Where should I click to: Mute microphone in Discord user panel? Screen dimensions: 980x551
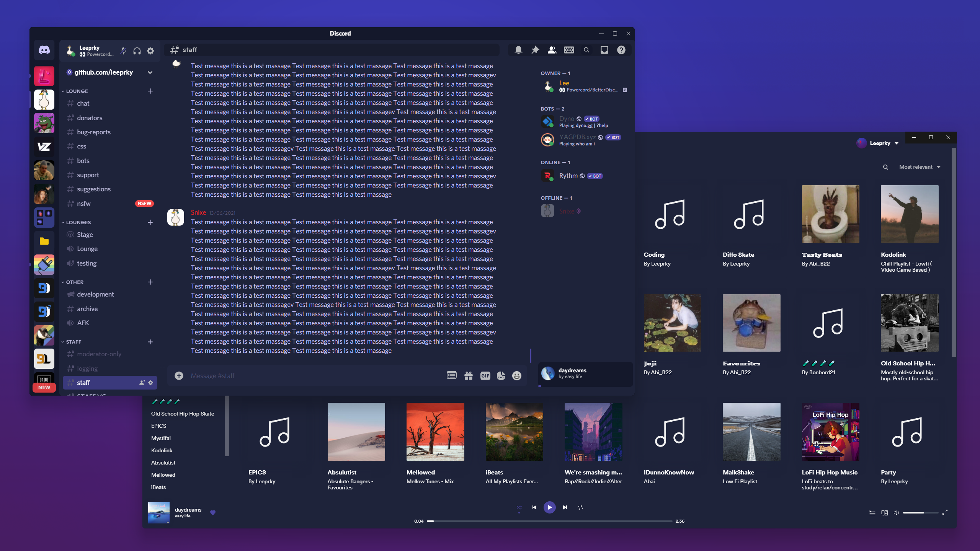point(123,51)
